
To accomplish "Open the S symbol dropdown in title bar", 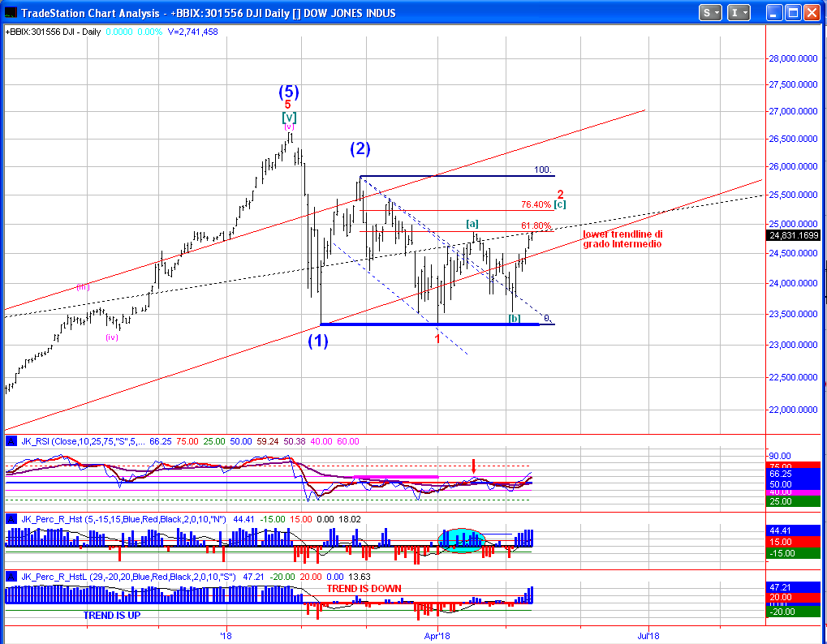I will pos(710,13).
